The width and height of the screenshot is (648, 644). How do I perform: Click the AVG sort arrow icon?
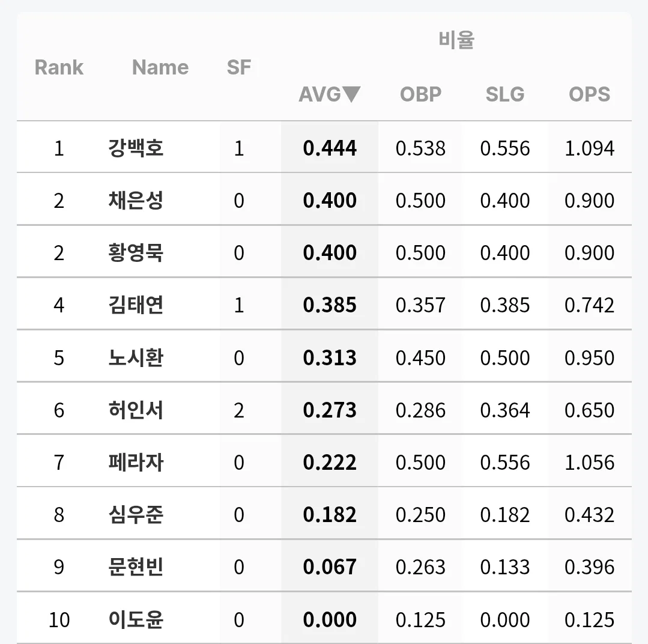point(352,94)
